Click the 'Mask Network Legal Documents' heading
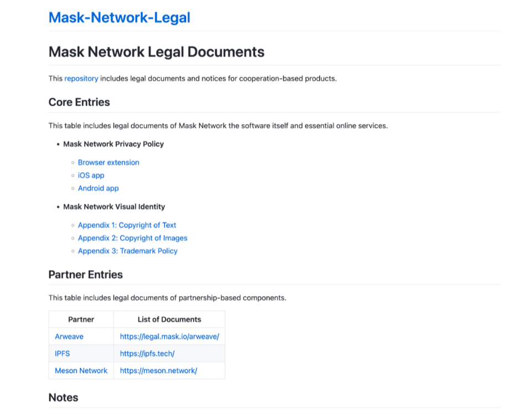The image size is (532, 413). (x=156, y=52)
